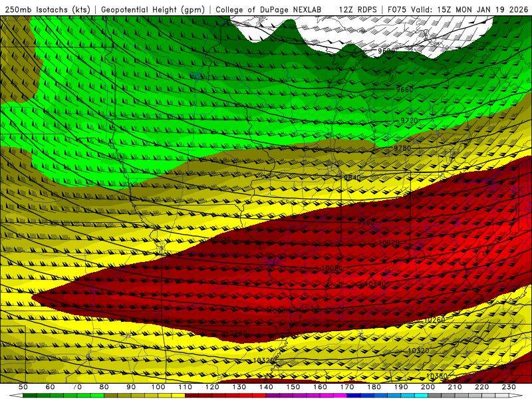Click the 10380 height contour label
This screenshot has height=399, width=532.
click(x=437, y=376)
